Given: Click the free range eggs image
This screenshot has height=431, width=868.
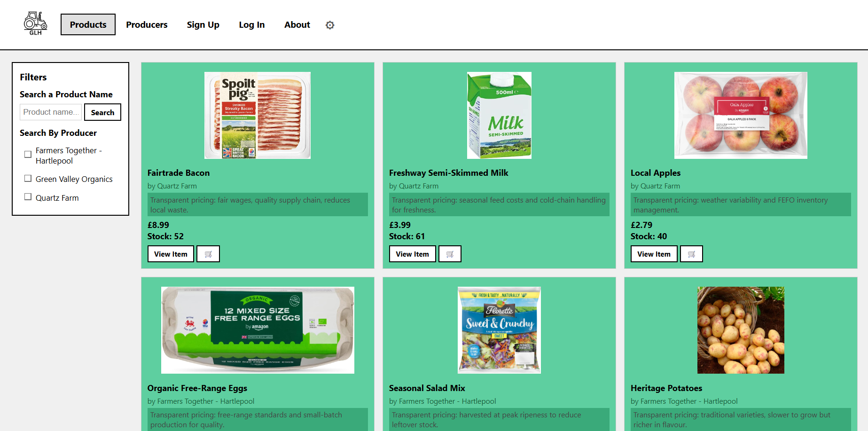Looking at the screenshot, I should click(258, 330).
